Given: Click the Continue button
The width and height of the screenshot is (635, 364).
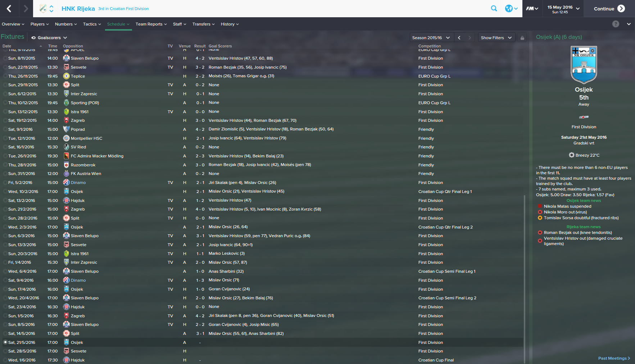Looking at the screenshot, I should point(609,9).
